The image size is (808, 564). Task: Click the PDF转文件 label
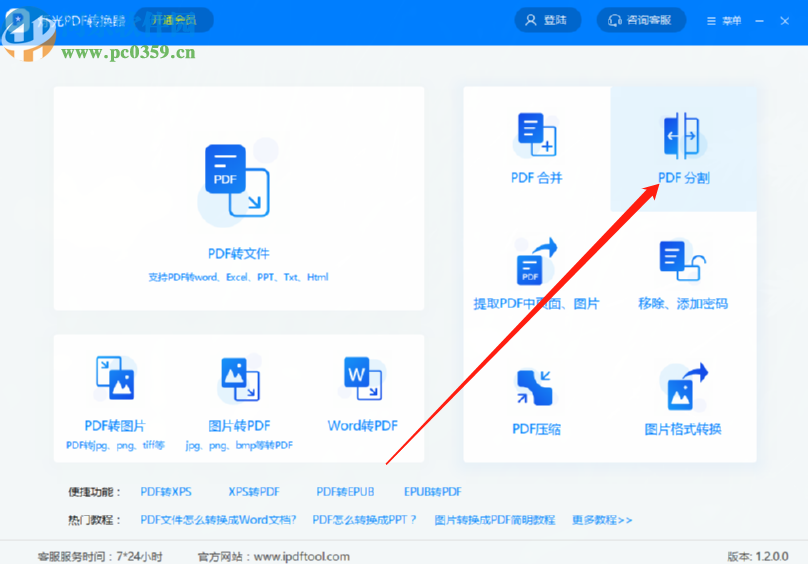(x=239, y=254)
